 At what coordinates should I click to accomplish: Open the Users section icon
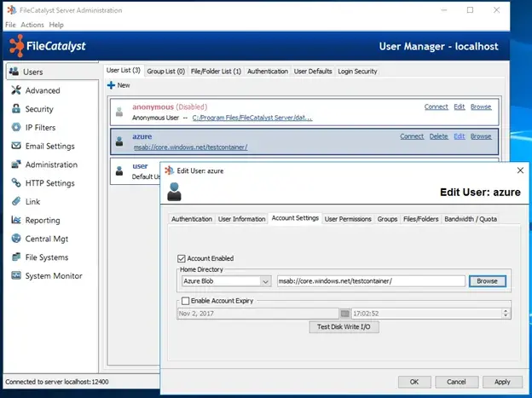14,72
